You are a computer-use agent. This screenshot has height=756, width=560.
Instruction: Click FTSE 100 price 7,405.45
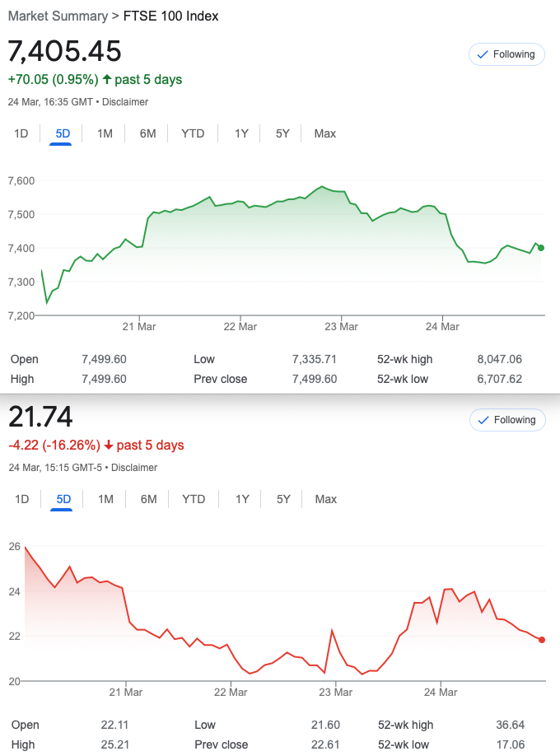click(x=64, y=51)
